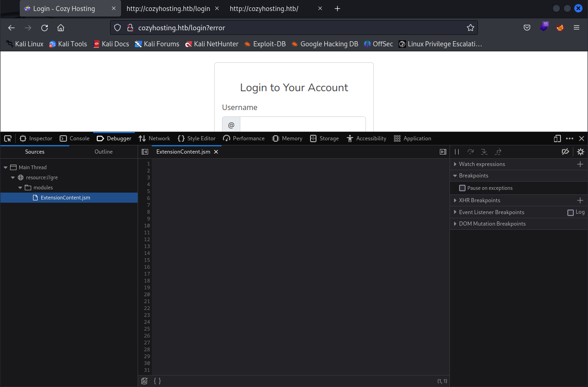The width and height of the screenshot is (588, 387).
Task: Add a watch expression with plus icon
Action: point(580,164)
